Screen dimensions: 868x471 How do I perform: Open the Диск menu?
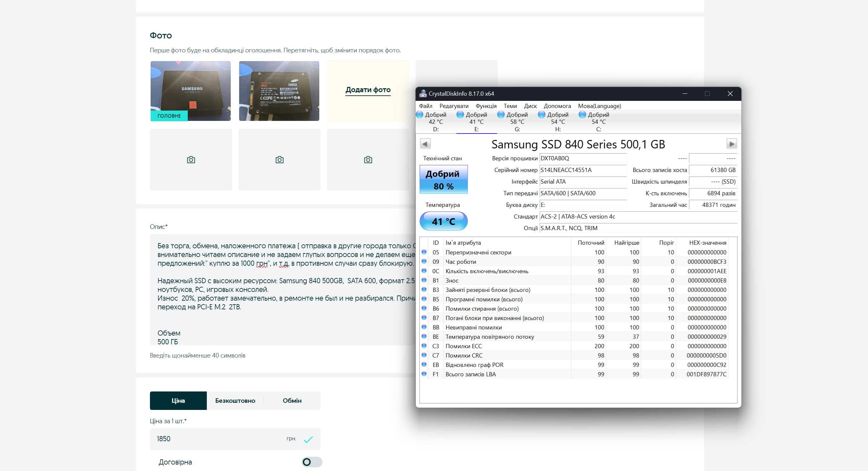(530, 106)
